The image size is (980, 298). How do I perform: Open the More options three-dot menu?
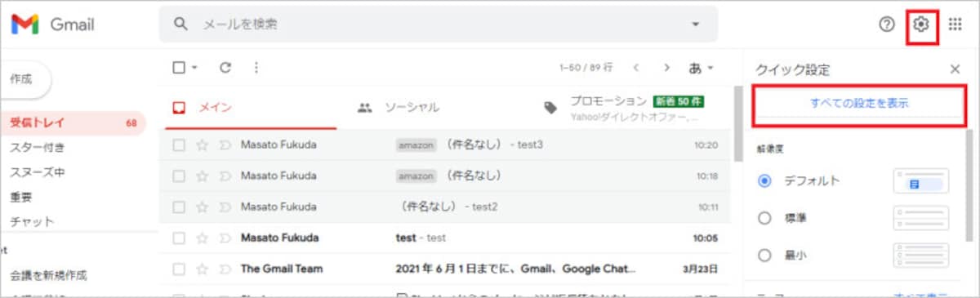tap(256, 68)
